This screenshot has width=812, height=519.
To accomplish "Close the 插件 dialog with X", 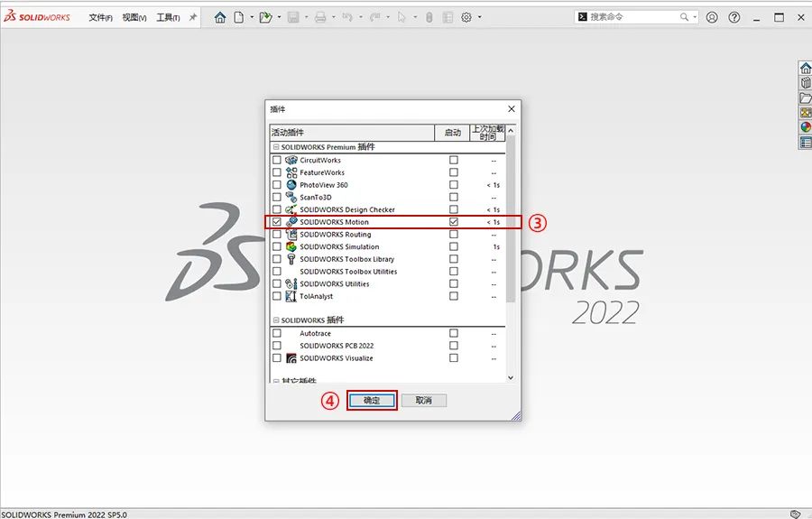I will 512,109.
